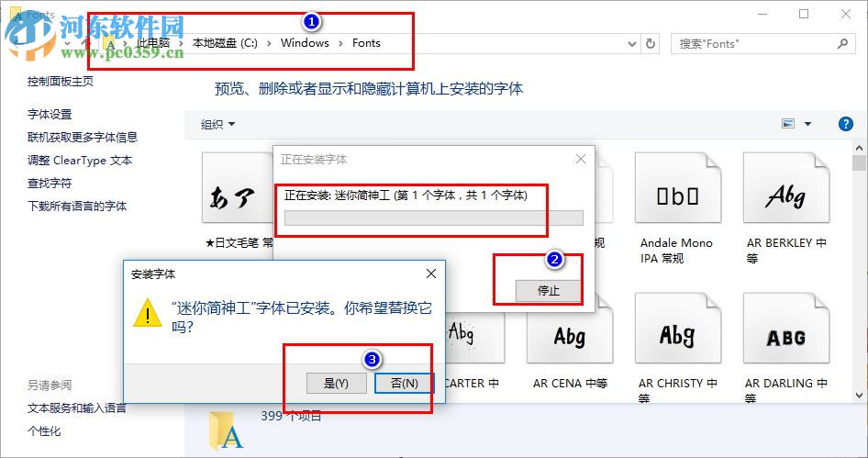Click Windows in the address breadcrumb

(305, 43)
